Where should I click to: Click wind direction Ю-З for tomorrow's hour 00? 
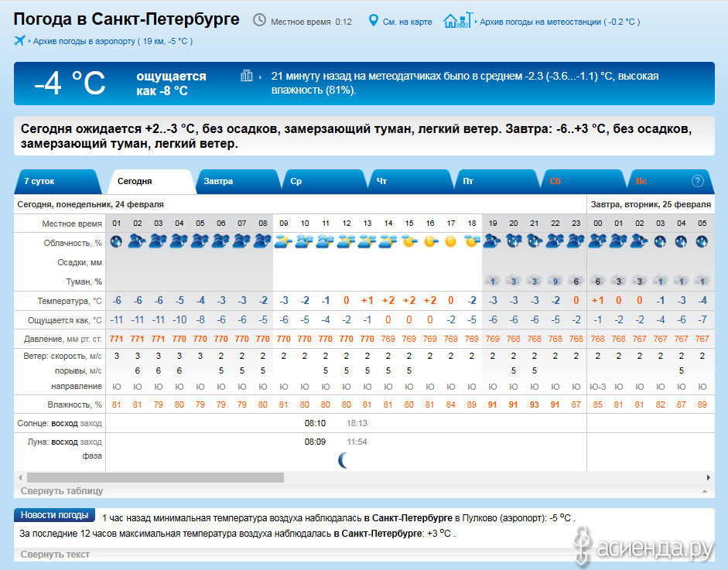click(x=597, y=387)
